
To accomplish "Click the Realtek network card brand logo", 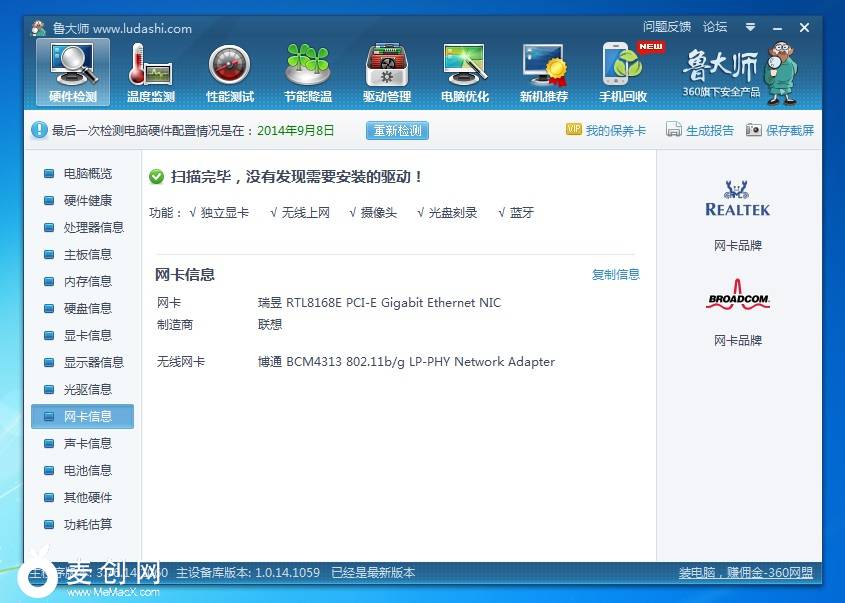I will click(738, 199).
